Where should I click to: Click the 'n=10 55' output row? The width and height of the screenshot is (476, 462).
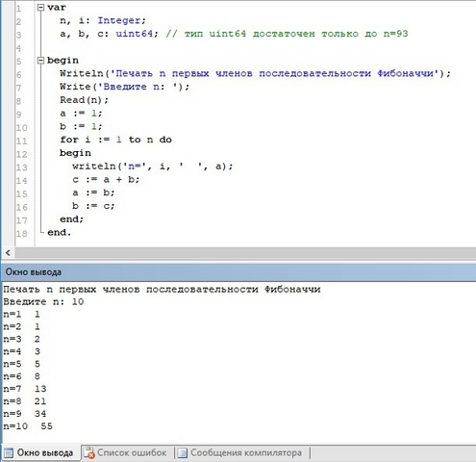point(28,426)
